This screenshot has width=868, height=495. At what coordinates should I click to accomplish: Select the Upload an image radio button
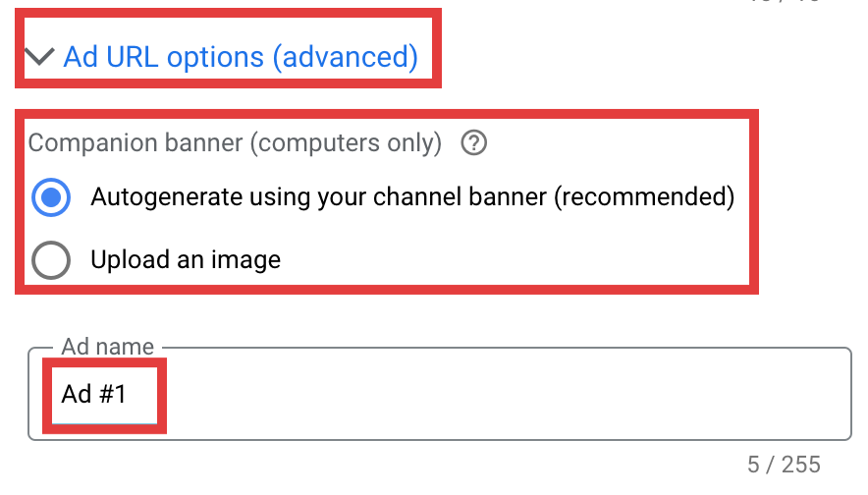point(51,259)
